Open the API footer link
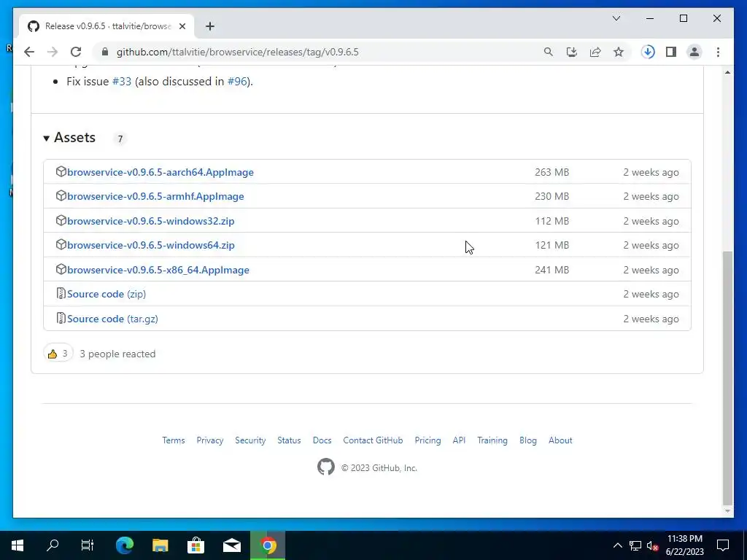This screenshot has width=747, height=560. 459,440
